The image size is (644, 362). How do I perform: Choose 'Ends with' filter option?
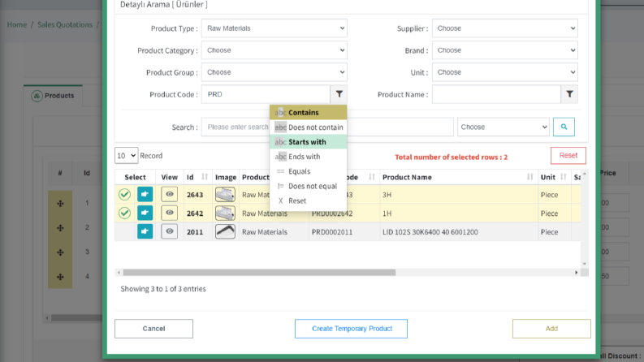pyautogui.click(x=308, y=157)
